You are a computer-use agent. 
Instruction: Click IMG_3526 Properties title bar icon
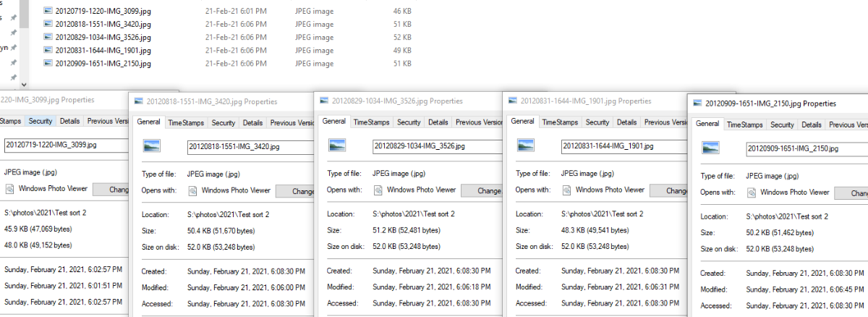pyautogui.click(x=323, y=101)
